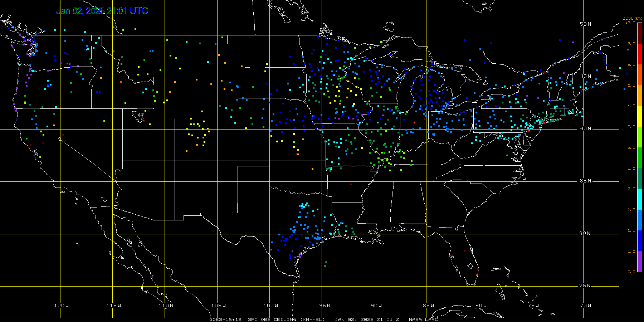Click the '2.0' legend value

pos(631,189)
